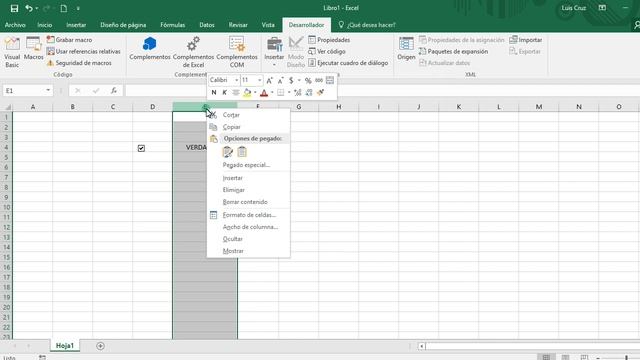Open the Visual Basic editor
The image size is (640, 360).
(12, 52)
